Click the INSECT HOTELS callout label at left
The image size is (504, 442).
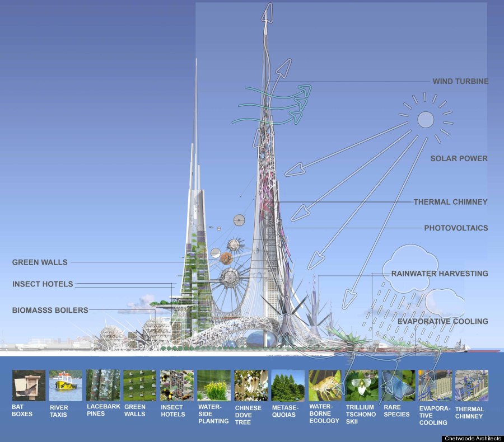click(x=43, y=284)
